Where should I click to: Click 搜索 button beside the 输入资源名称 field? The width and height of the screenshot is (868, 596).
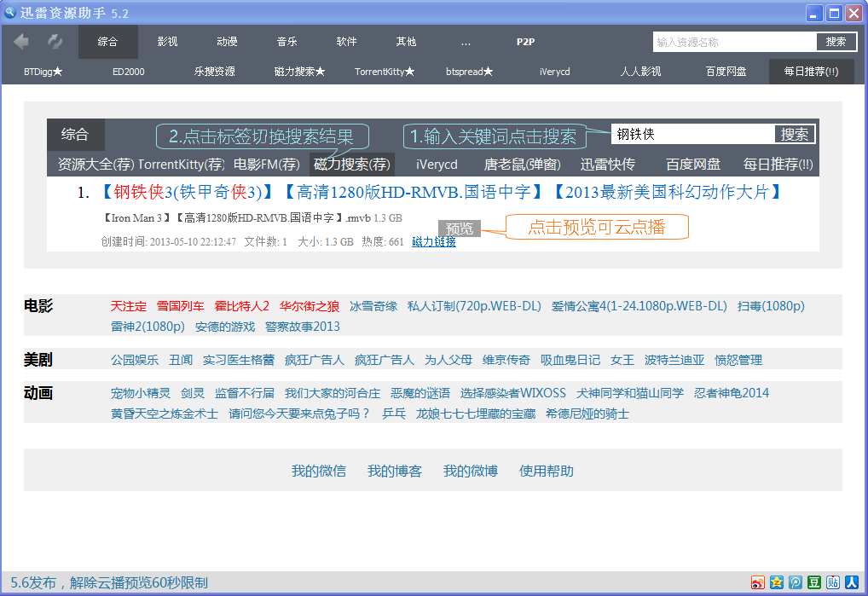(836, 42)
